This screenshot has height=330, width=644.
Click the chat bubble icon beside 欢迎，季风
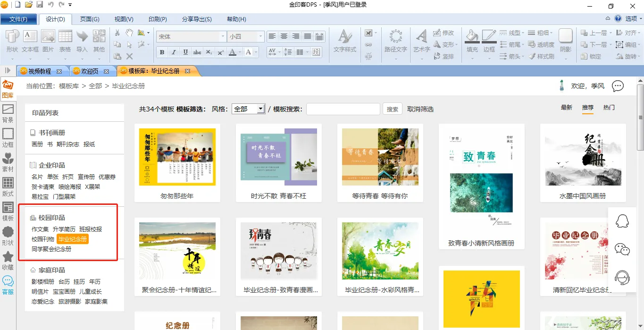point(618,86)
